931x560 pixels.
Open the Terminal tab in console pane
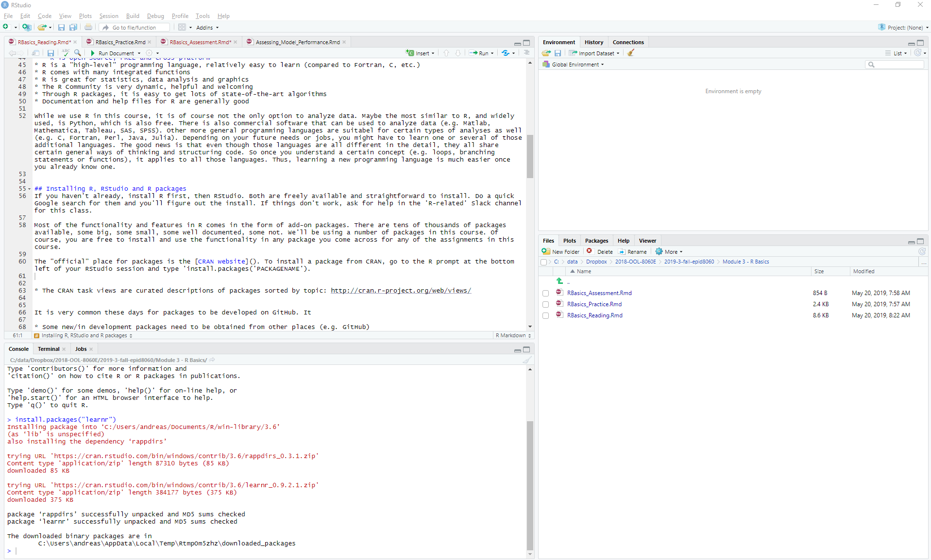tap(48, 349)
